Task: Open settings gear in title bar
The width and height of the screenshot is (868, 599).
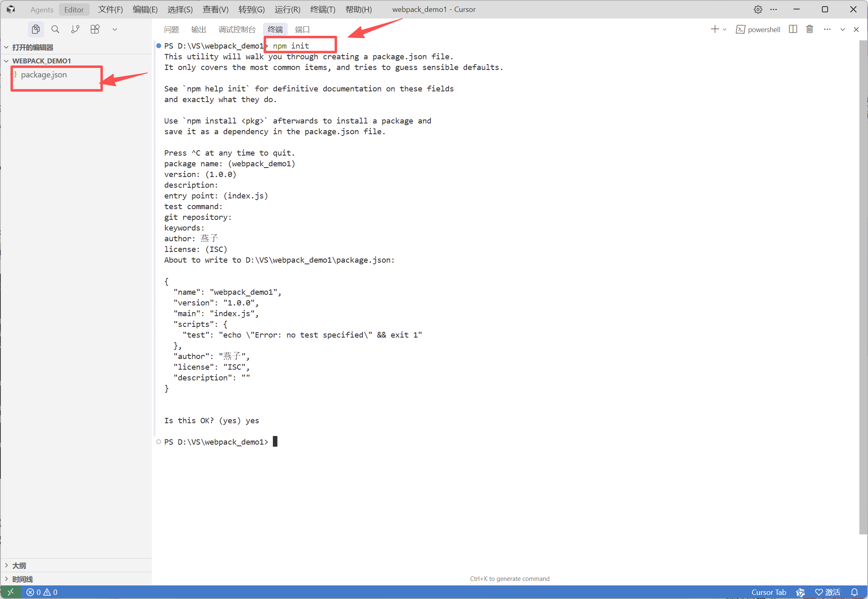Action: pos(758,9)
